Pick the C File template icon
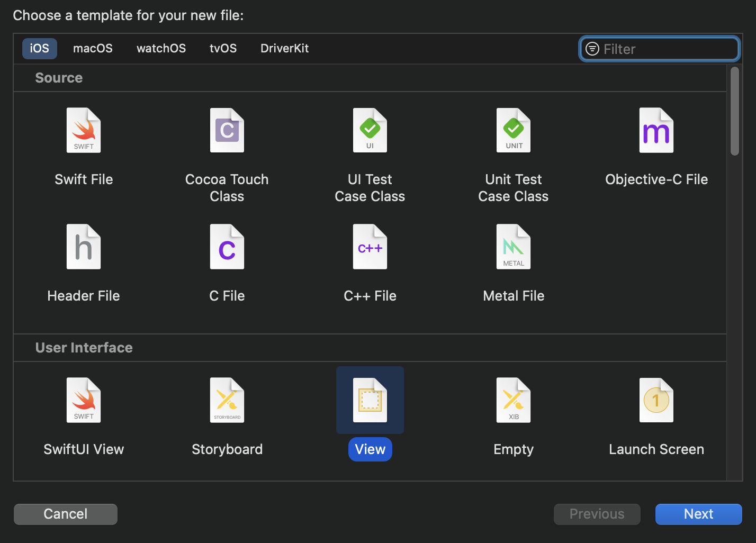 click(x=227, y=247)
